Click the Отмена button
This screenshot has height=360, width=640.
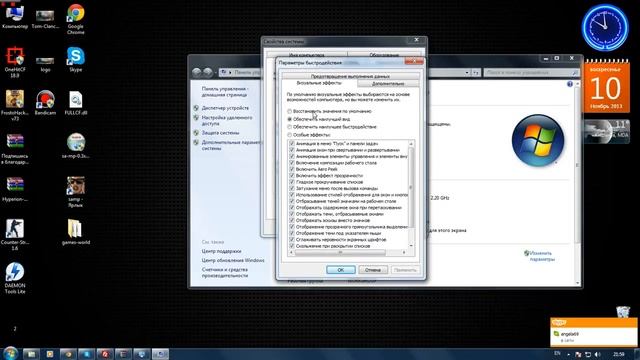(x=373, y=270)
